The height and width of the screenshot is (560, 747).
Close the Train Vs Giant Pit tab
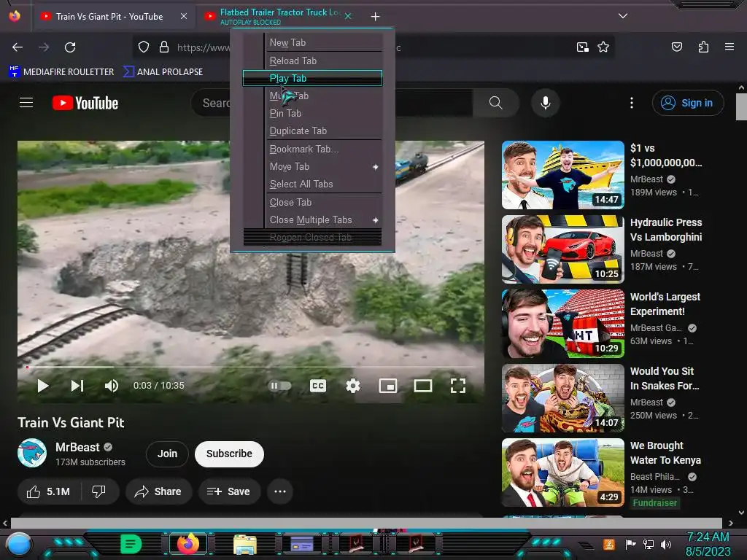pos(183,16)
